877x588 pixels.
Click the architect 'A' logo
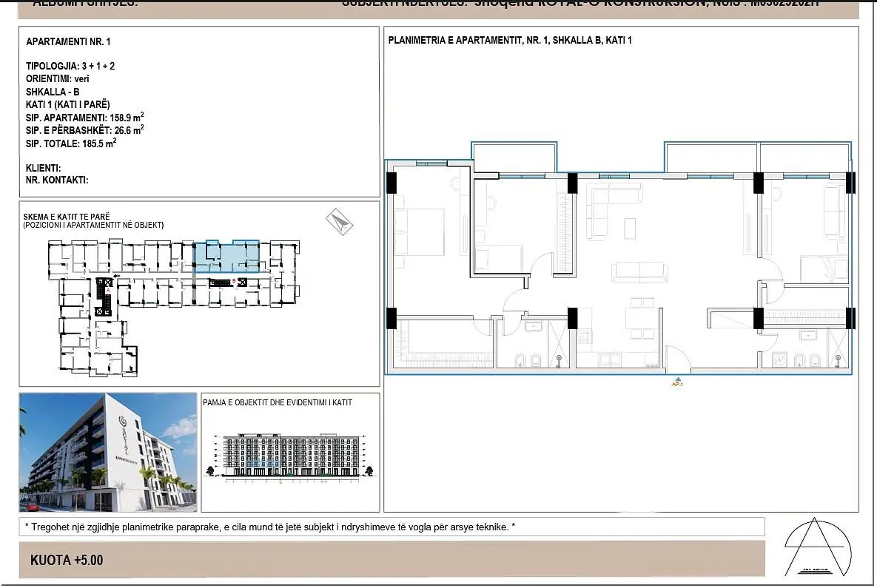pyautogui.click(x=817, y=548)
